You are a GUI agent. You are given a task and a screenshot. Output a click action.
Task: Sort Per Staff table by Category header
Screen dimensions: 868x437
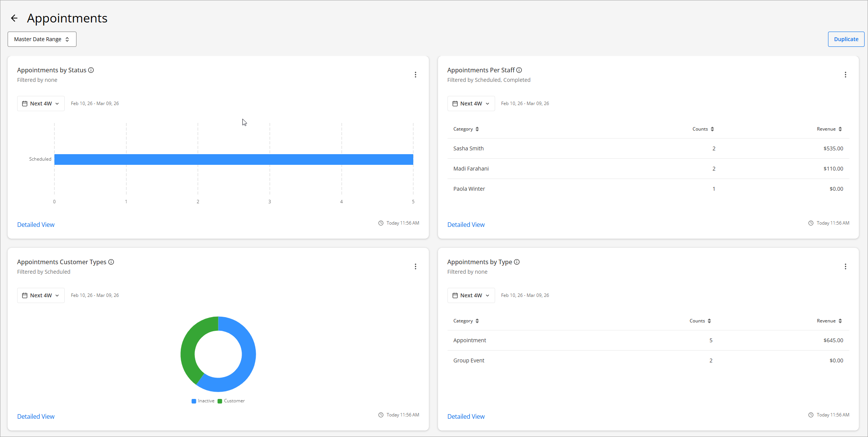coord(466,129)
